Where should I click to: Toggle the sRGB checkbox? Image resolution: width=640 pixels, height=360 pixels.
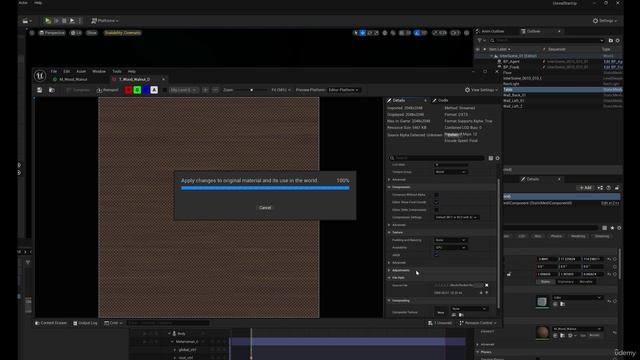point(436,255)
